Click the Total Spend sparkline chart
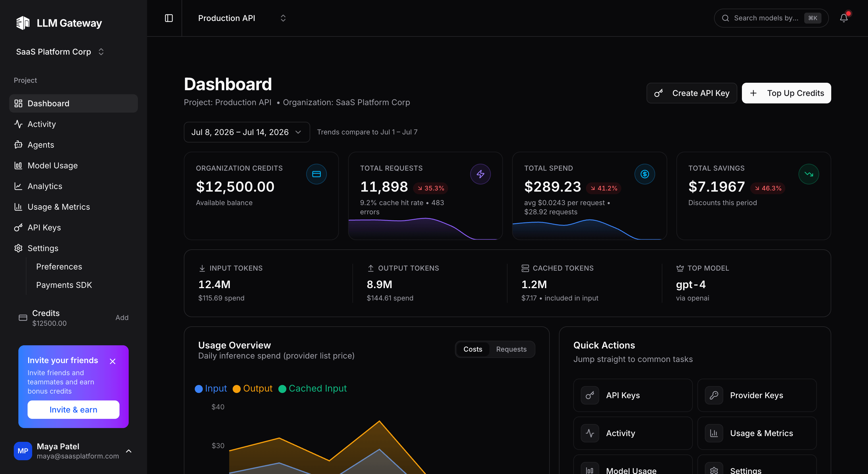This screenshot has height=474, width=868. click(589, 229)
